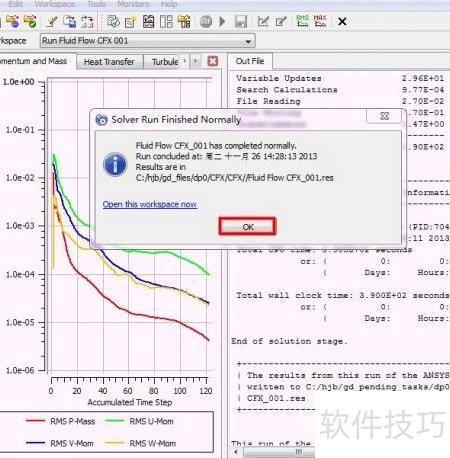Click the yellow note edit icon
The image size is (450, 458).
pyautogui.click(x=130, y=22)
